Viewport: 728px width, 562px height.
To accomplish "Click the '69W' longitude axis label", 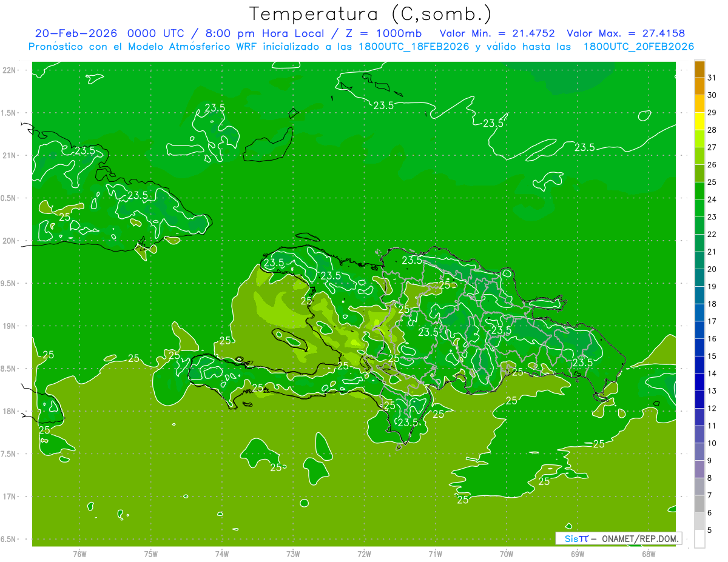I will [578, 554].
